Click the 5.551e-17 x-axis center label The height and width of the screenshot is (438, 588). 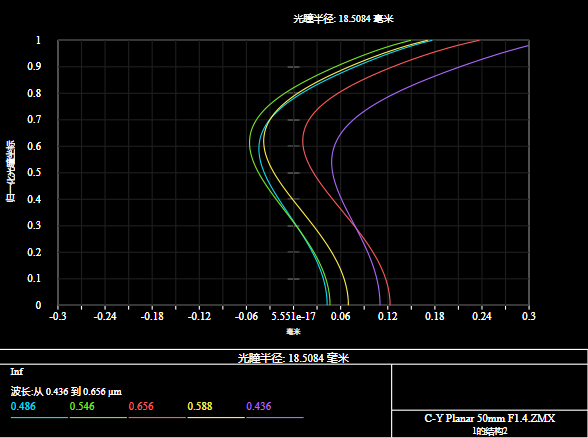click(294, 316)
